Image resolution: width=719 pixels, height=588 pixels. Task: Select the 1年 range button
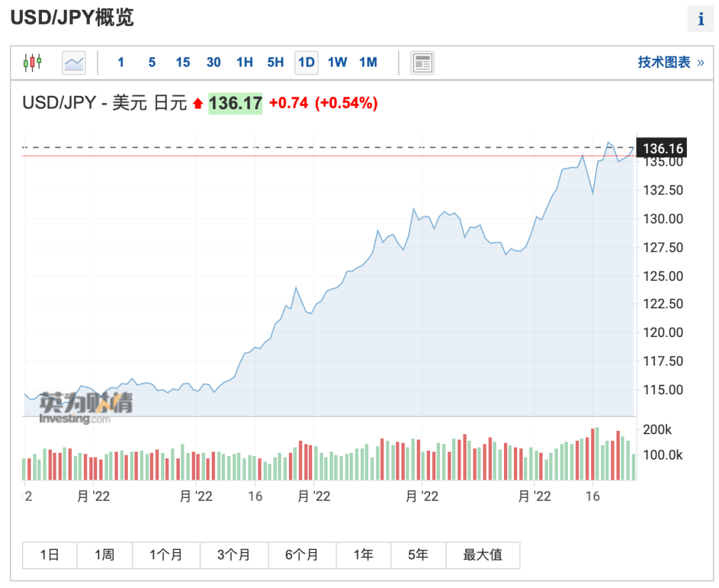(363, 555)
